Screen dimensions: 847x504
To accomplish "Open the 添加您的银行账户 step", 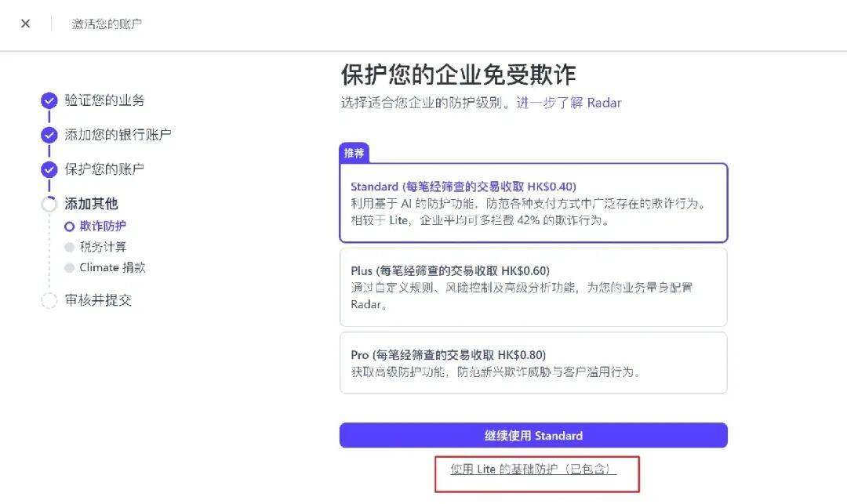I will 118,135.
